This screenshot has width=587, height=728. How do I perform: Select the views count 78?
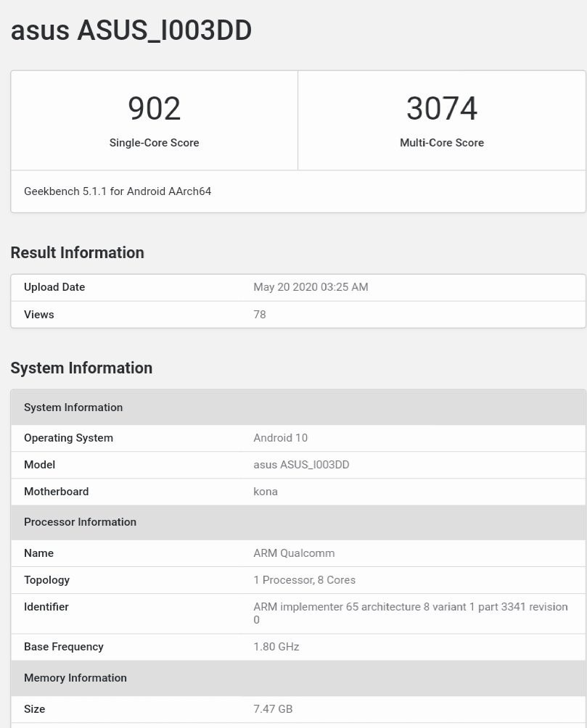click(260, 314)
